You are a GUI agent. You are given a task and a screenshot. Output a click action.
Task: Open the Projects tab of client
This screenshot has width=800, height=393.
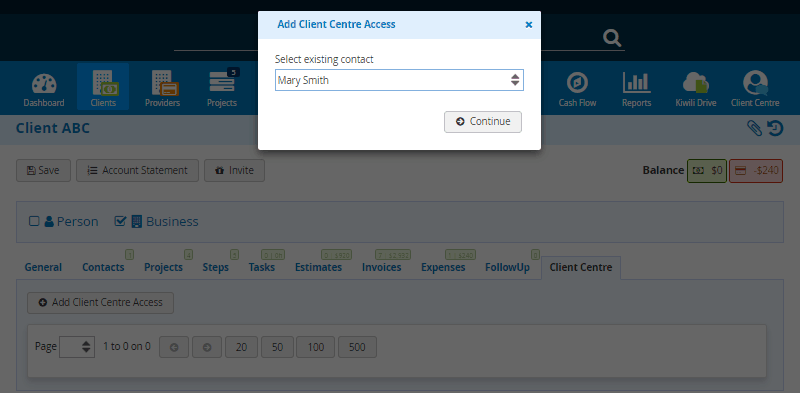[x=163, y=267]
